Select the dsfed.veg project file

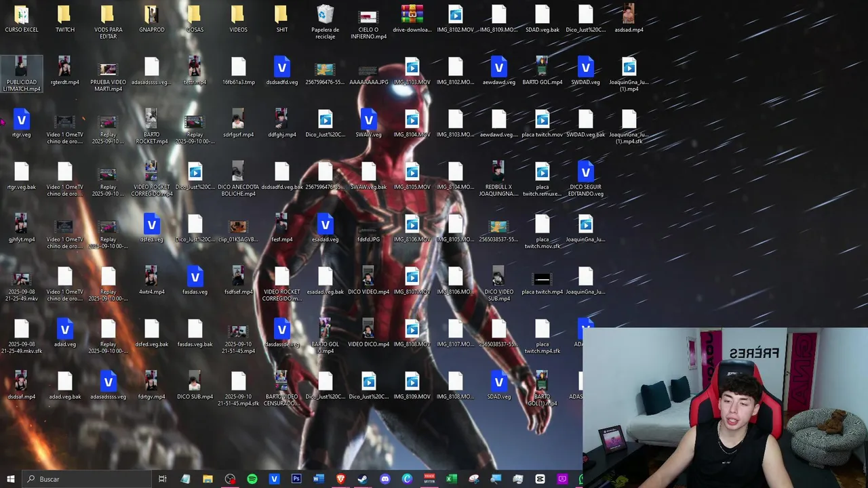pos(151,228)
